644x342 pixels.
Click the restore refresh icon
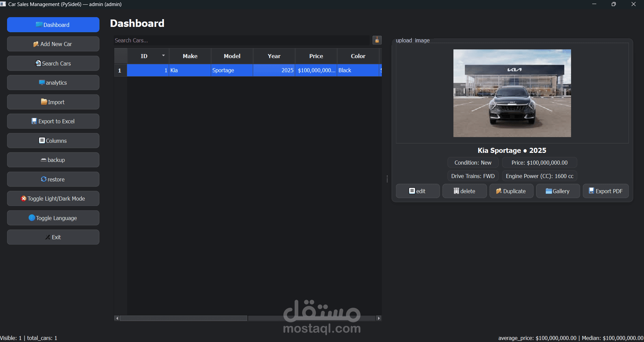[x=44, y=179]
